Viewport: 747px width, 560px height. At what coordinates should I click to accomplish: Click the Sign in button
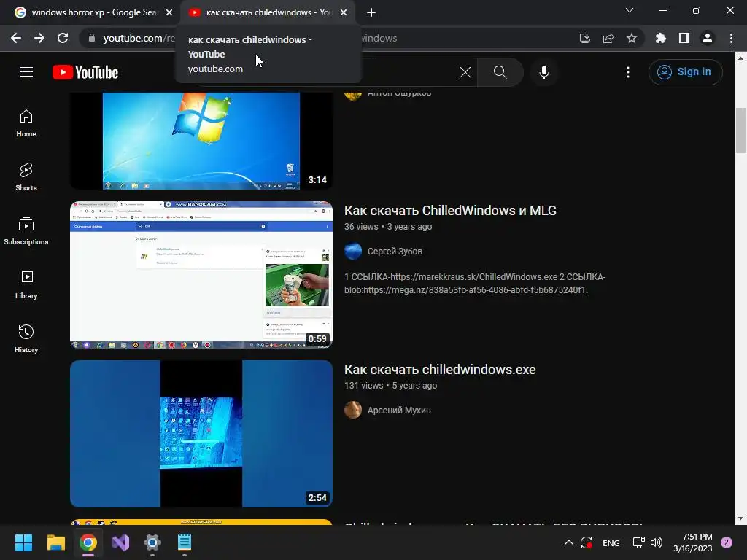(x=685, y=72)
